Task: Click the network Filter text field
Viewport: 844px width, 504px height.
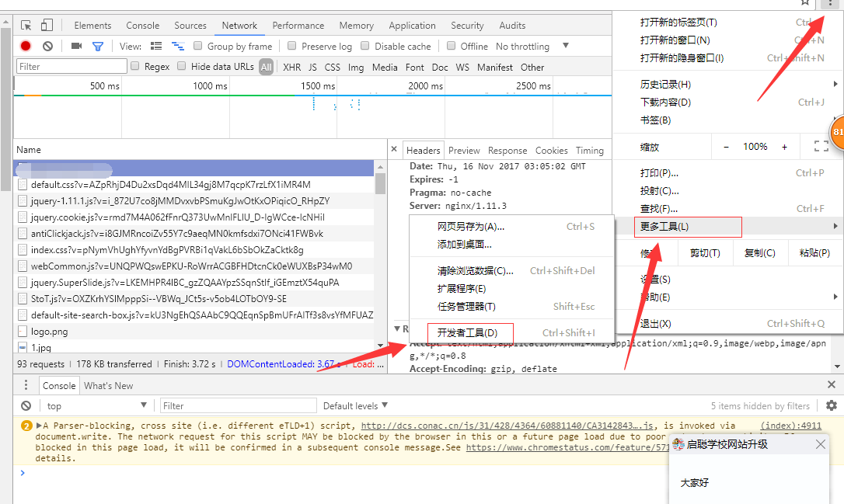Action: click(x=71, y=67)
